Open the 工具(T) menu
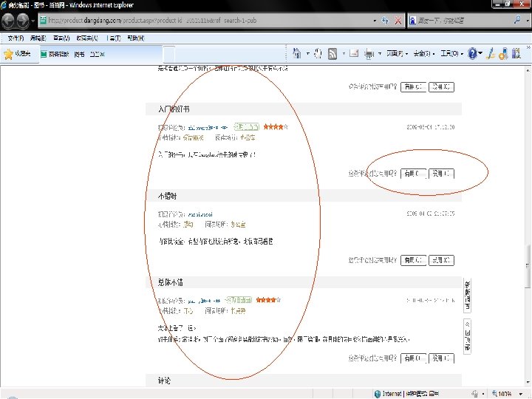The height and width of the screenshot is (399, 532). point(114,38)
